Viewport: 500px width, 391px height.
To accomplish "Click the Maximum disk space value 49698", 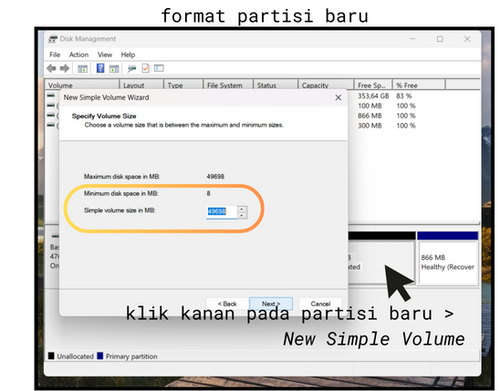I will point(215,176).
